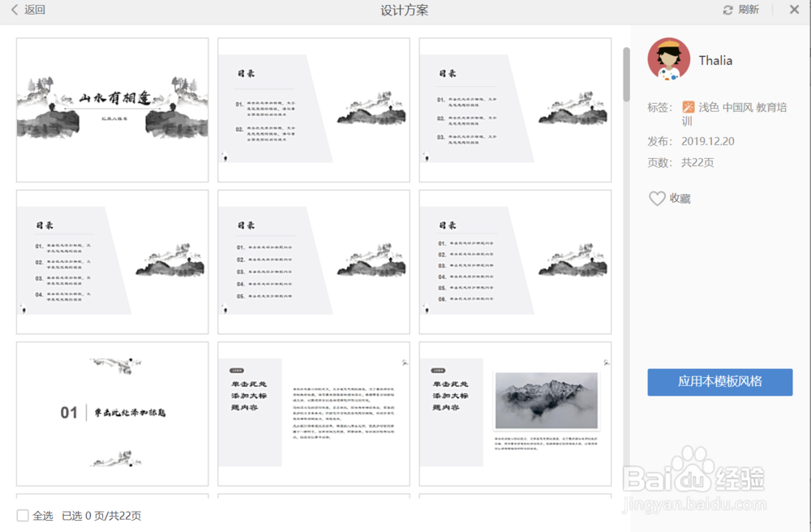Toggle selection of the 山水有相遇 cover slide
Screen dimensions: 811x532
[x=111, y=109]
